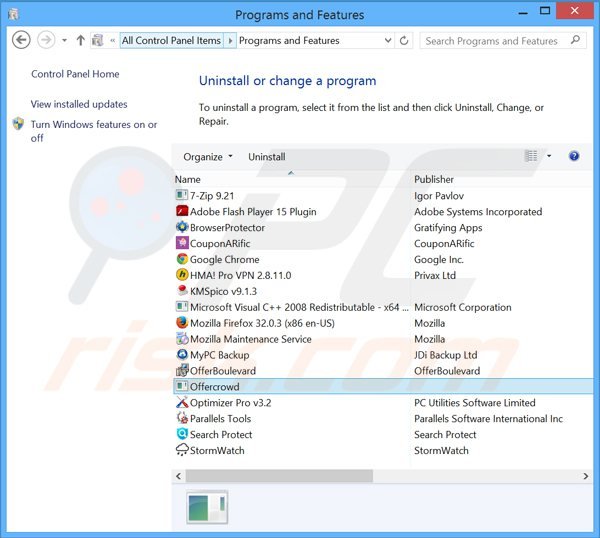Image resolution: width=600 pixels, height=538 pixels.
Task: Click the BrowserProtector gear icon
Action: tap(182, 227)
